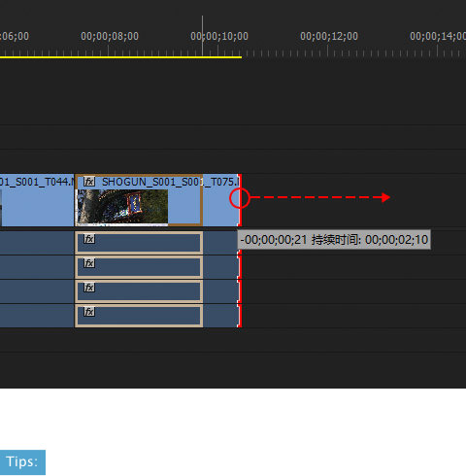The height and width of the screenshot is (476, 466).
Task: Click fx badge on the second audio clip
Action: (x=89, y=263)
